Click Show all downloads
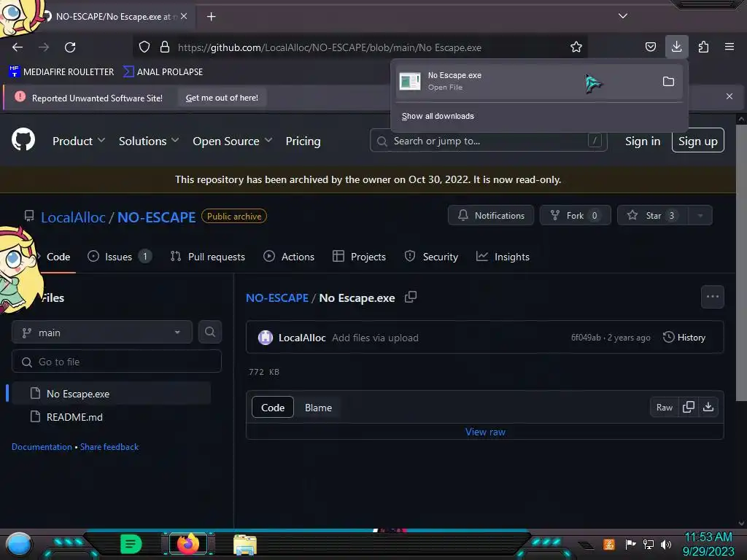This screenshot has width=747, height=560. click(438, 116)
